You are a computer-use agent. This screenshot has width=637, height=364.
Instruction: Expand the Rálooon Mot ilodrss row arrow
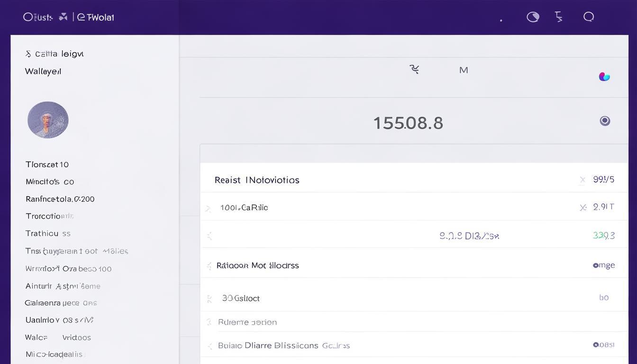pyautogui.click(x=209, y=266)
